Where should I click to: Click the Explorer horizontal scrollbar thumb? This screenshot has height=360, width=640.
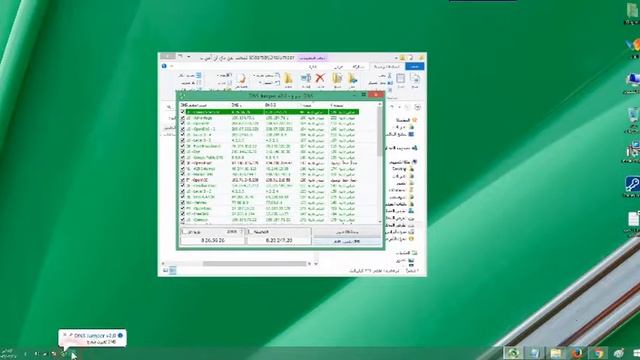255,264
